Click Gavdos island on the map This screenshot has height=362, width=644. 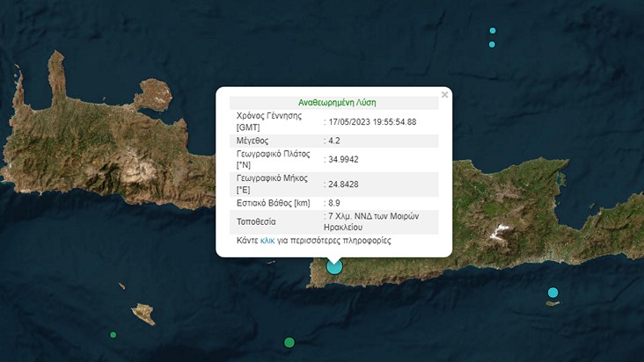click(143, 313)
